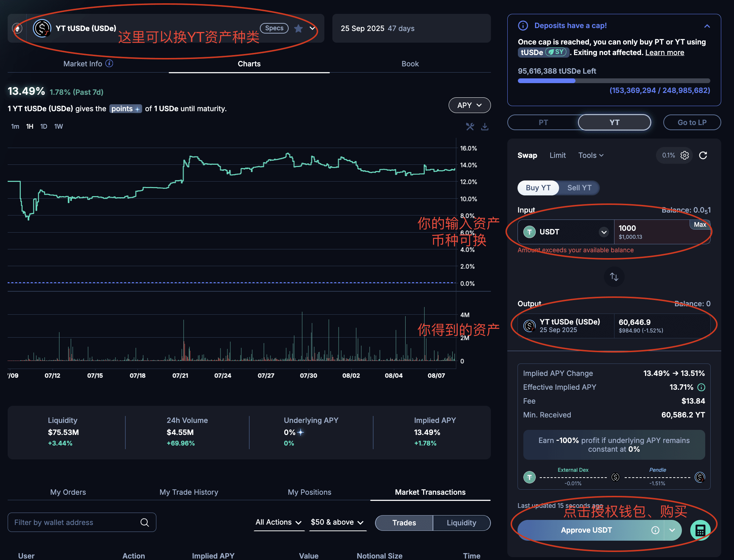Select the PT toggle

pos(543,122)
